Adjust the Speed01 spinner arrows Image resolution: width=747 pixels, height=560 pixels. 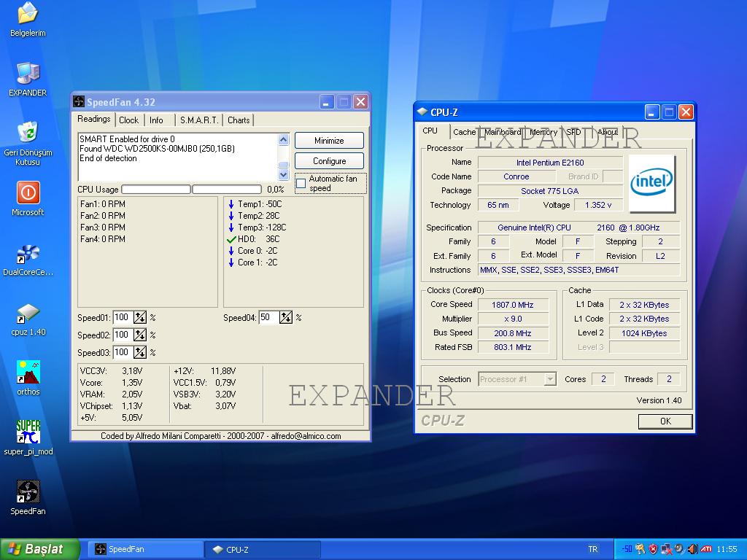pyautogui.click(x=140, y=318)
